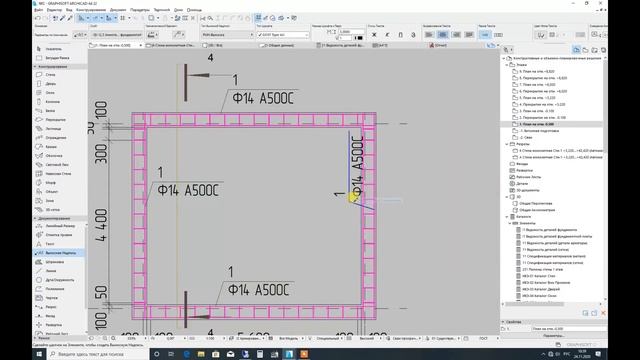This screenshot has height=360, width=640.
Task: Open the label type dropdown
Action: pos(227,35)
